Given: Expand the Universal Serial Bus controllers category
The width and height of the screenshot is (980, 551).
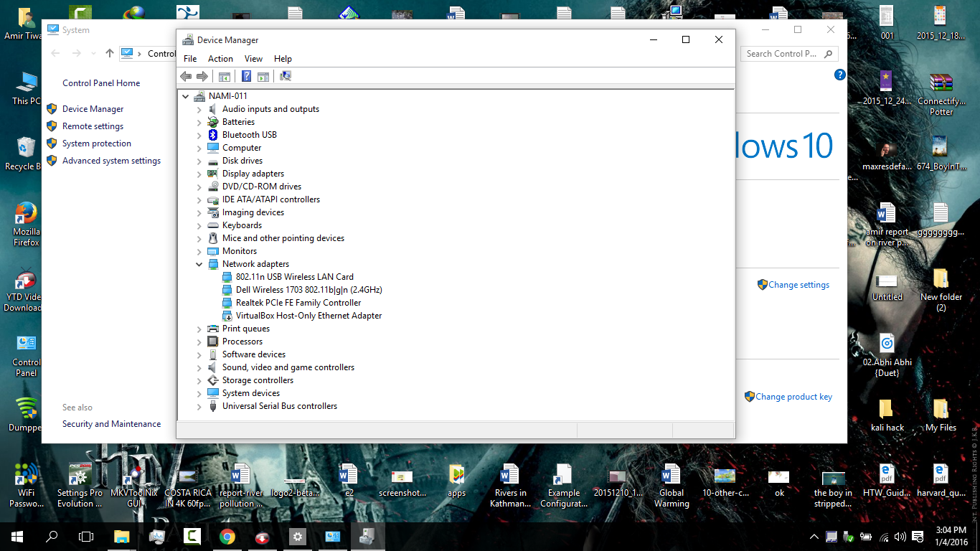Looking at the screenshot, I should pyautogui.click(x=199, y=405).
